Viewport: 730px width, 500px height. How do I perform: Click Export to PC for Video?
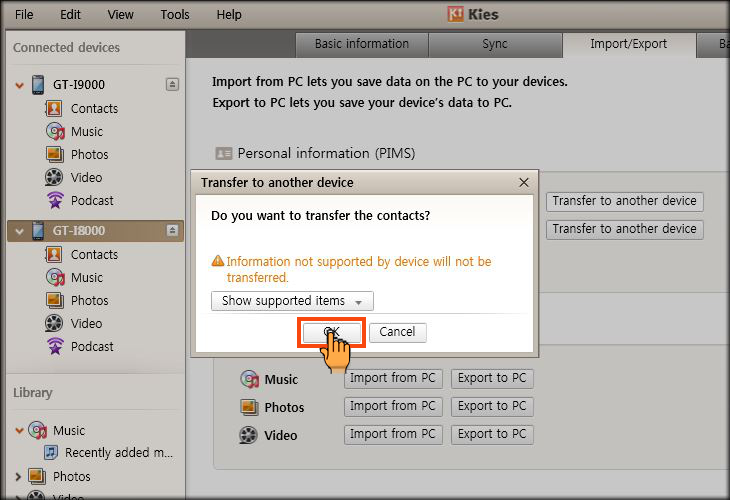pyautogui.click(x=492, y=434)
